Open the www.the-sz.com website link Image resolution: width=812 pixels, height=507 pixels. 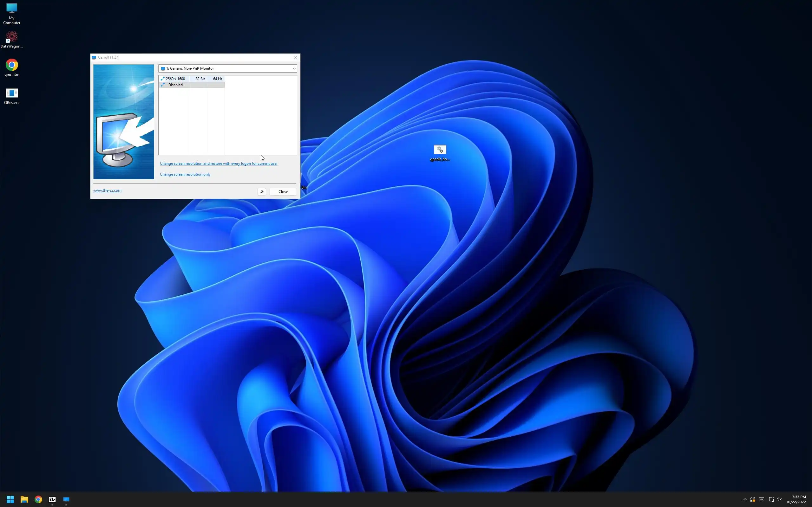[x=108, y=190]
